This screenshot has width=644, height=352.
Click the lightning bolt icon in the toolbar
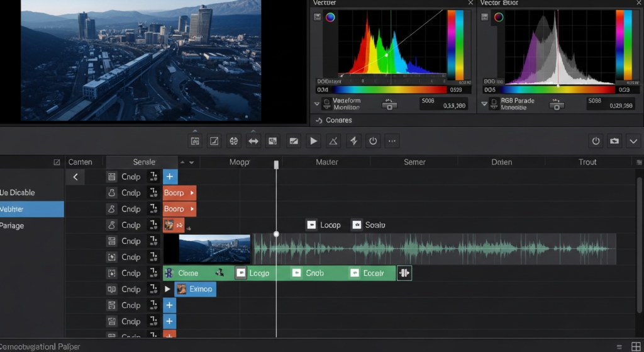tap(353, 141)
